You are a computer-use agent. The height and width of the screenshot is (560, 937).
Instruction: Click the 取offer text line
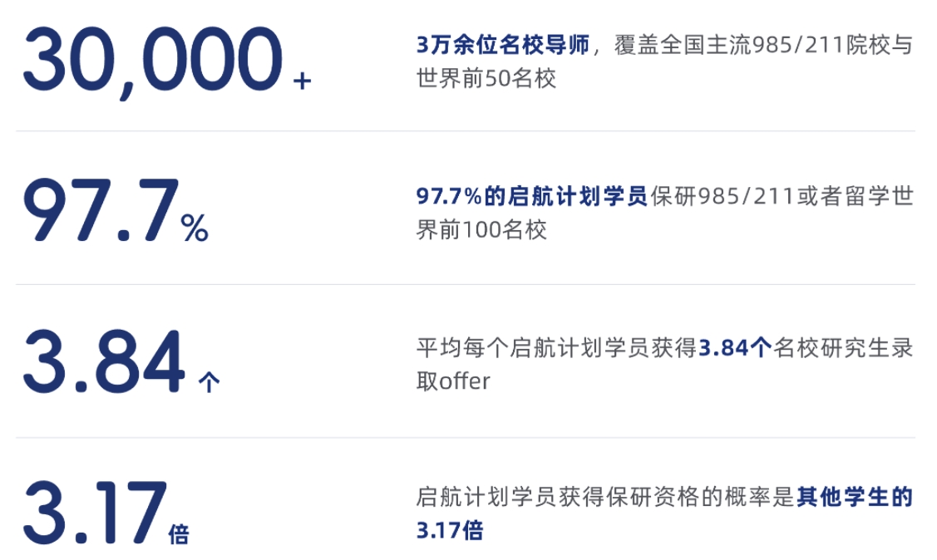pos(453,381)
